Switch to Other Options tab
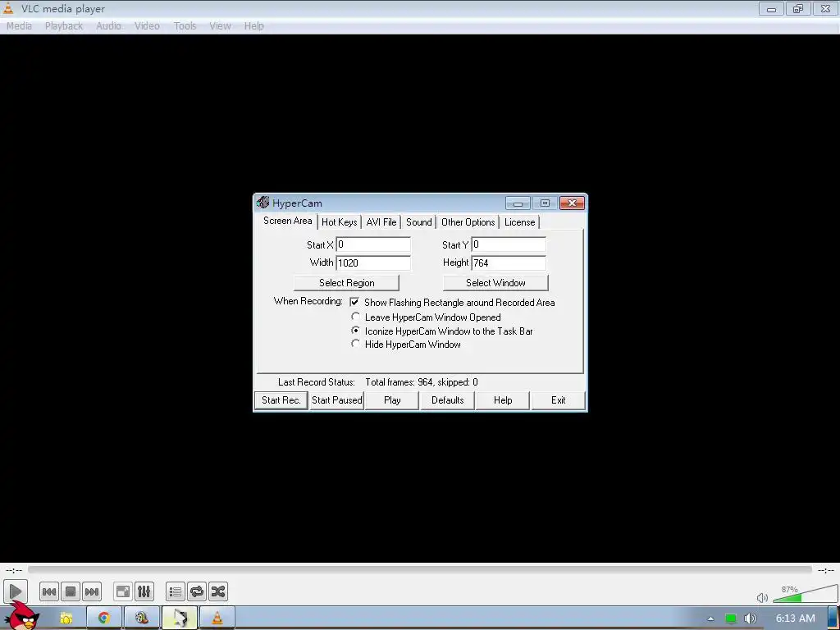Viewport: 840px width, 630px height. click(x=468, y=222)
